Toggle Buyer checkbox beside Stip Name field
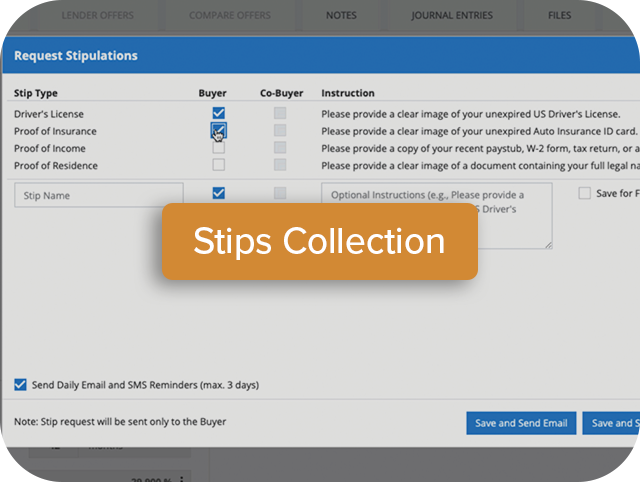The height and width of the screenshot is (482, 640). coord(218,193)
